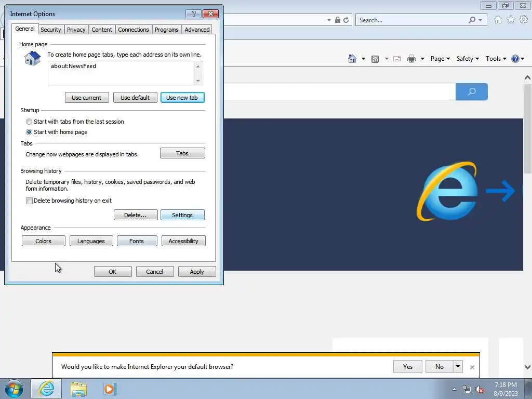
Task: Switch to the Security tab
Action: (x=51, y=30)
